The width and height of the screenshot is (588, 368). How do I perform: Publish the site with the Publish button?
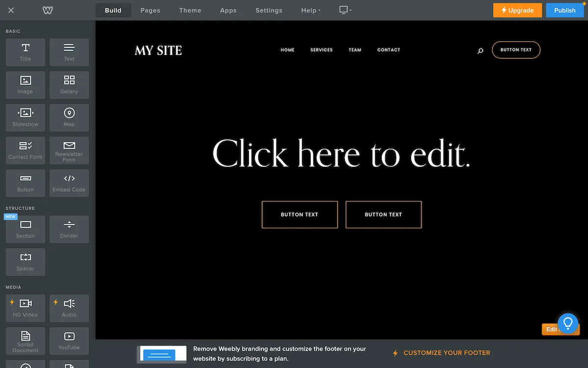coord(565,10)
